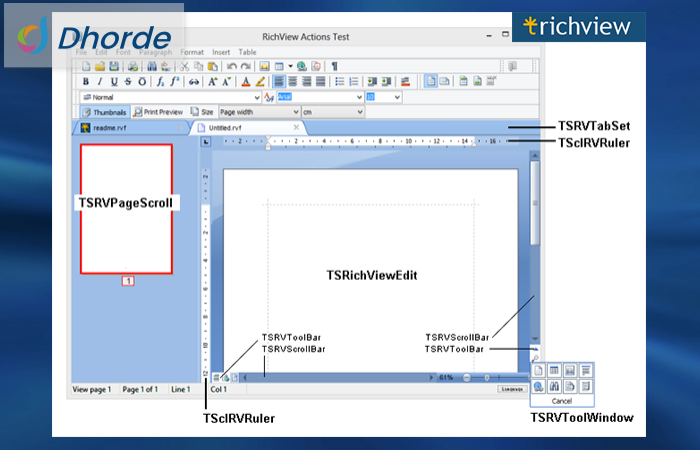Click the table icon in the tool window
This screenshot has height=450, width=700.
(554, 371)
